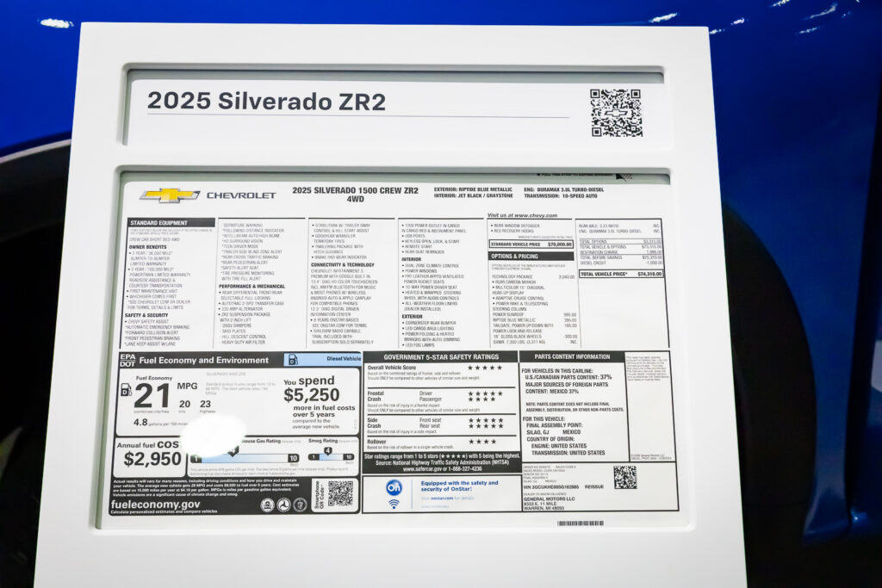Click the Chevrolet bowtie logo
Screen dimensions: 882x588
point(170,195)
